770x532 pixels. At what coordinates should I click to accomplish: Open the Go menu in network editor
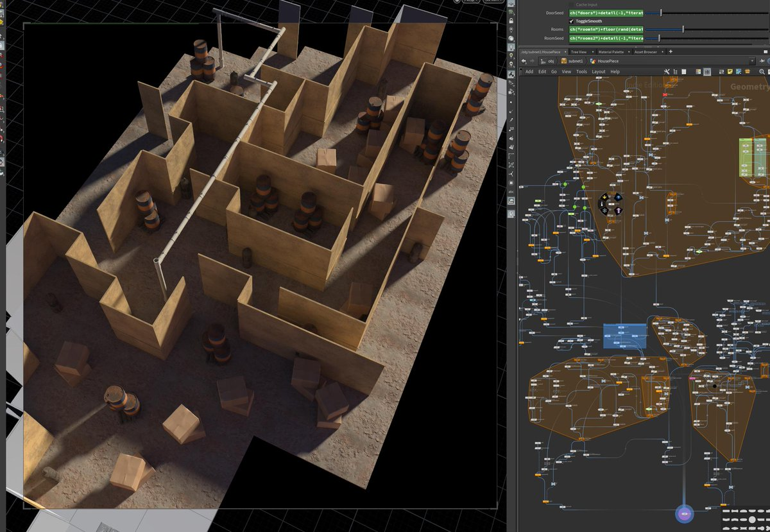click(x=554, y=72)
